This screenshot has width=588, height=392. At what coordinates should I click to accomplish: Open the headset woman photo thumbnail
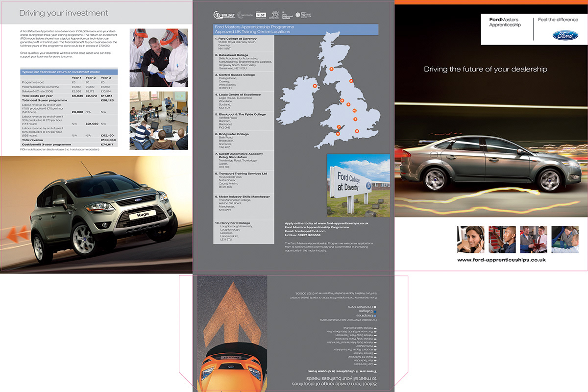pyautogui.click(x=470, y=239)
